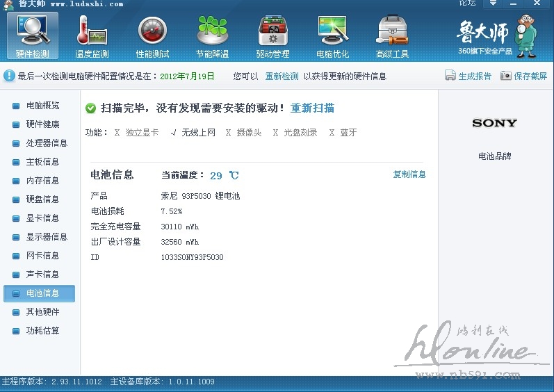
Task: Click product value 索尼 93P5030 锂电池
Action: point(200,195)
